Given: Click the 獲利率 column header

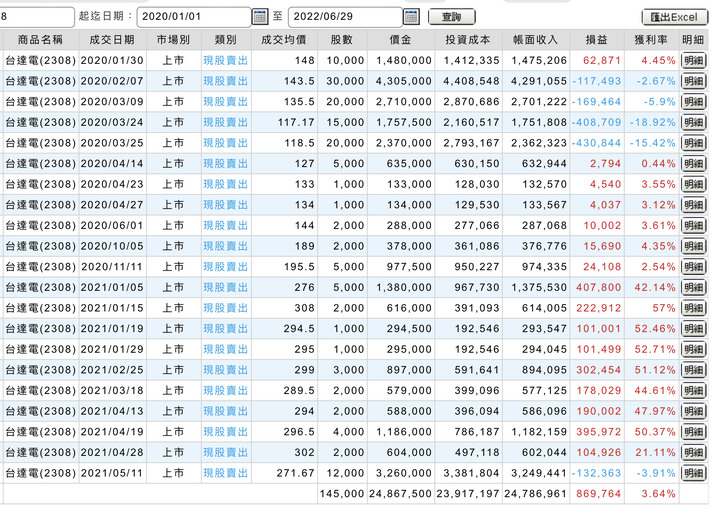Looking at the screenshot, I should pos(651,40).
